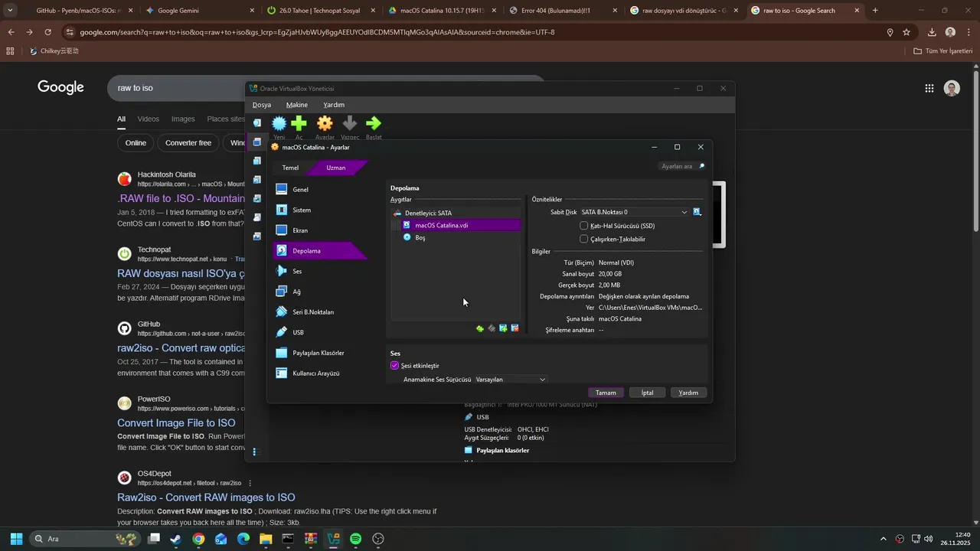Click the Ayarları ara search field

pos(681,166)
